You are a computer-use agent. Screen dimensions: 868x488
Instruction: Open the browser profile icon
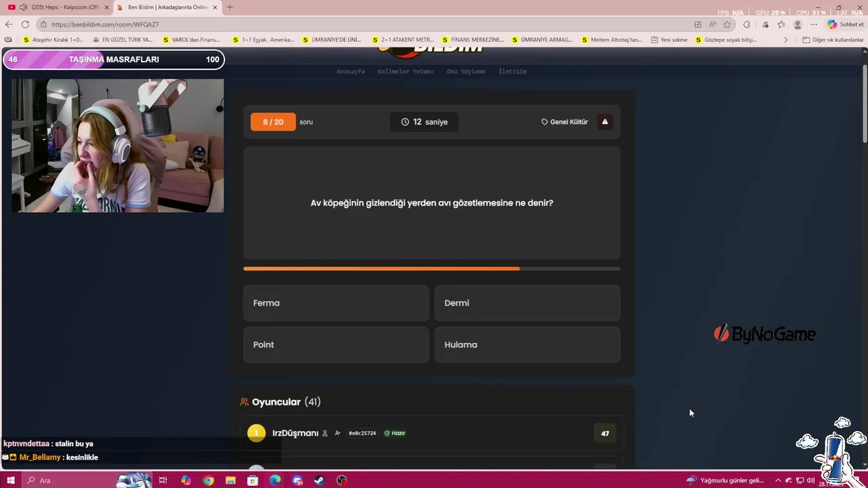point(797,24)
